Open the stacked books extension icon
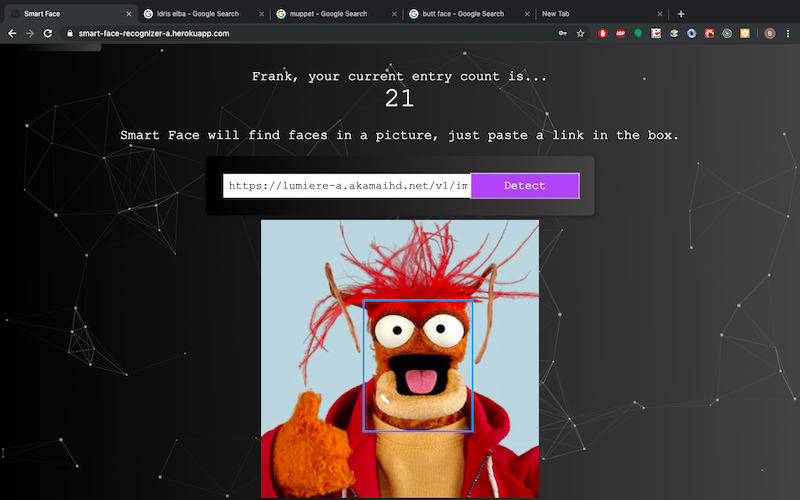 [x=674, y=34]
